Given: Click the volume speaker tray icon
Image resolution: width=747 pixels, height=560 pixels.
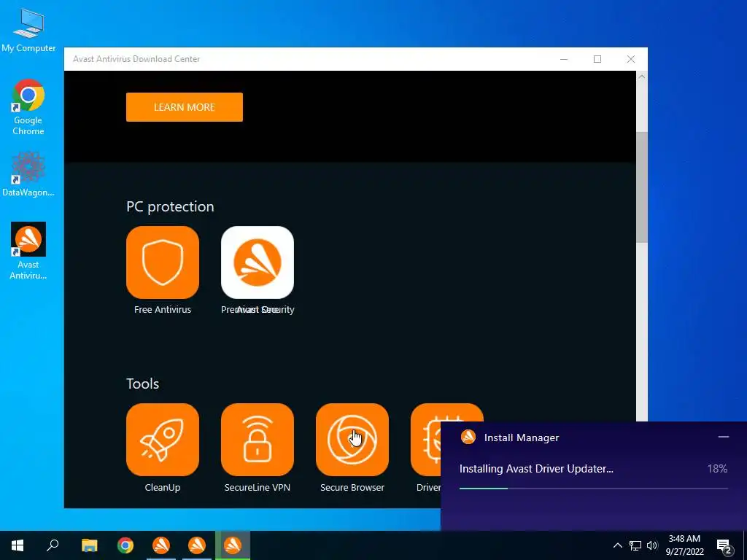Looking at the screenshot, I should [x=652, y=545].
